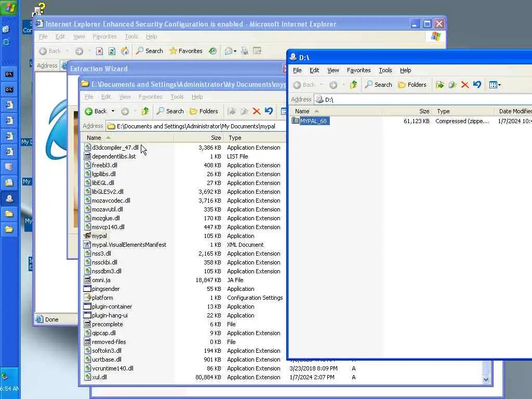Click printer icon in vertical taskbar
The height and width of the screenshot is (399, 532).
(9, 182)
